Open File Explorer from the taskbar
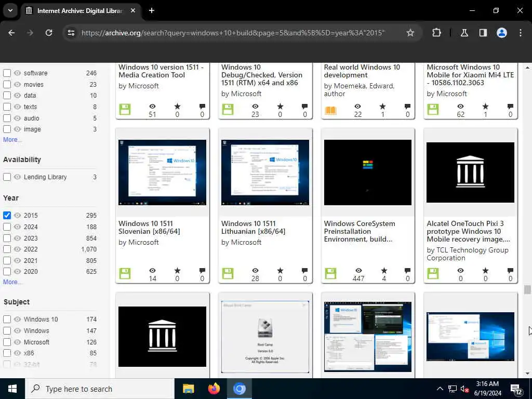Screen dimensions: 532x399 click(x=188, y=389)
